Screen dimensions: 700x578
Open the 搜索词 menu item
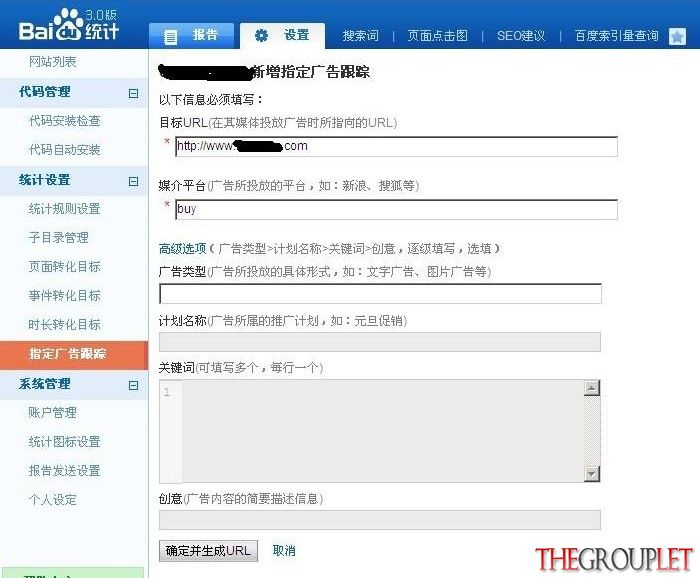click(x=360, y=36)
